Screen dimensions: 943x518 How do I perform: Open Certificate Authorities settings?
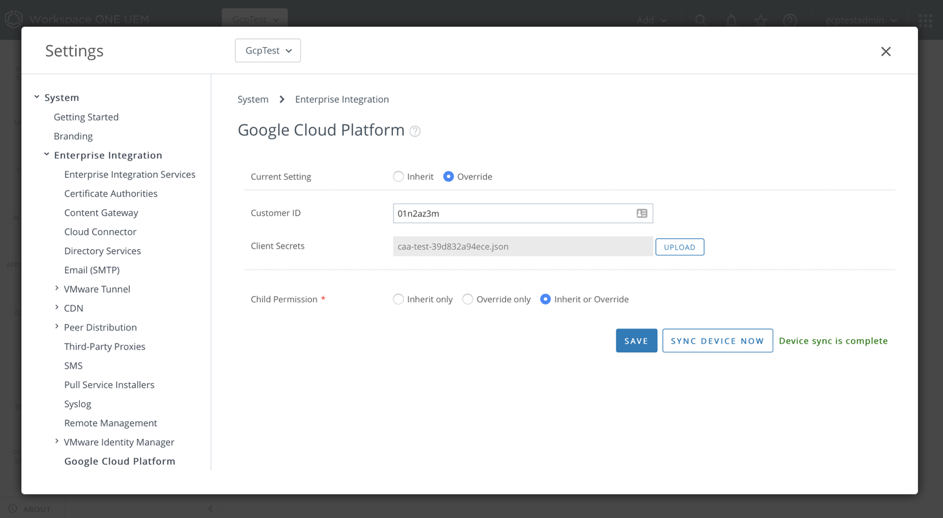click(111, 194)
